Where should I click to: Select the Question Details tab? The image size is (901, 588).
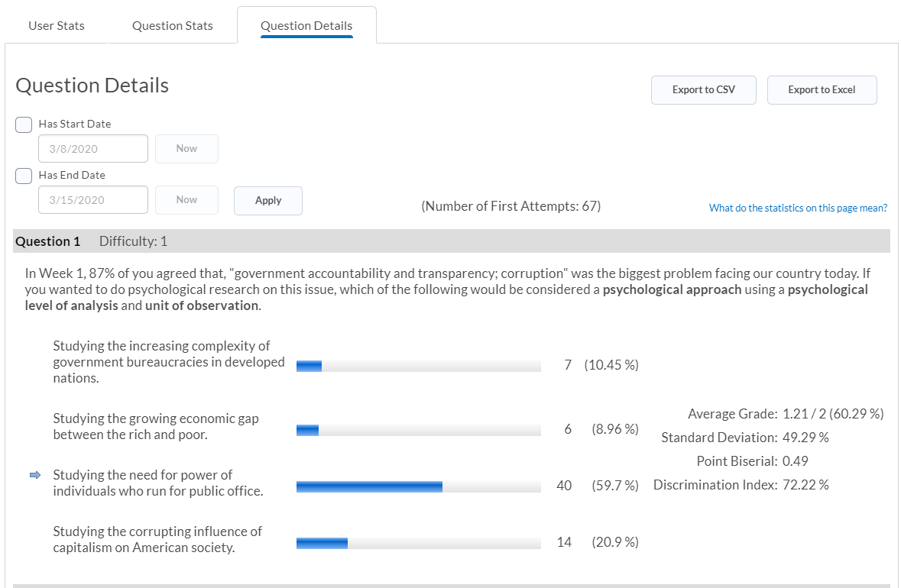306,26
